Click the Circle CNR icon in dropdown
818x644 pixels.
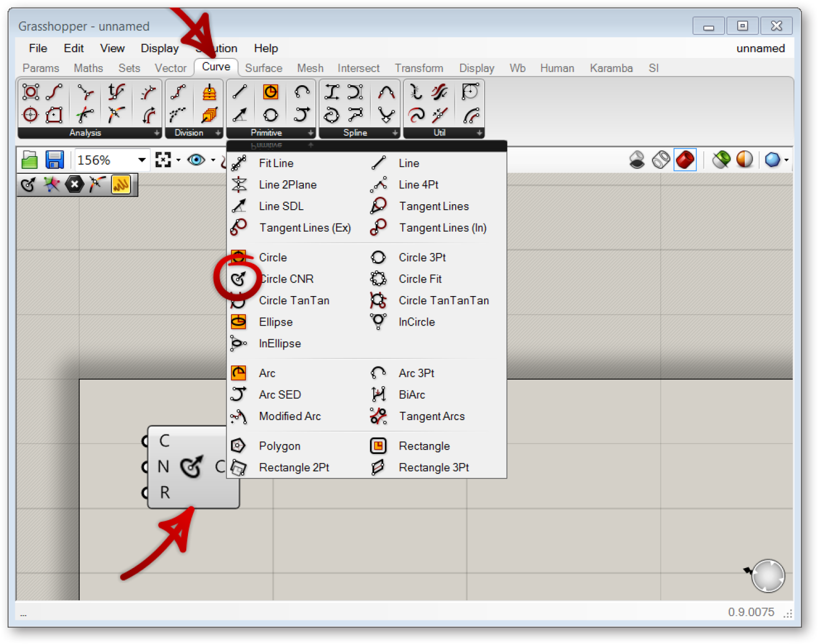(x=239, y=279)
